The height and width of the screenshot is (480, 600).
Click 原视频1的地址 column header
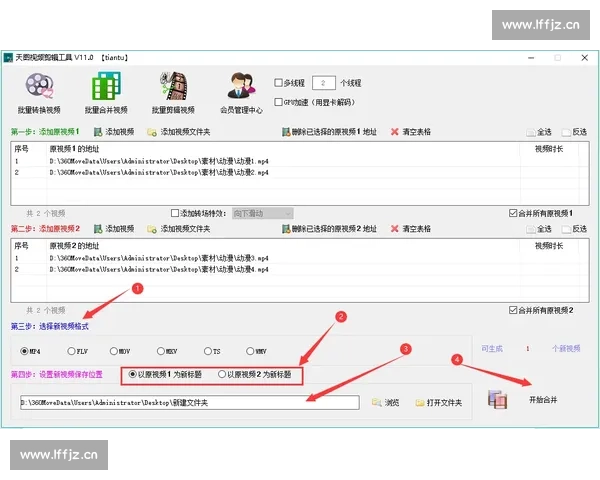click(x=74, y=149)
